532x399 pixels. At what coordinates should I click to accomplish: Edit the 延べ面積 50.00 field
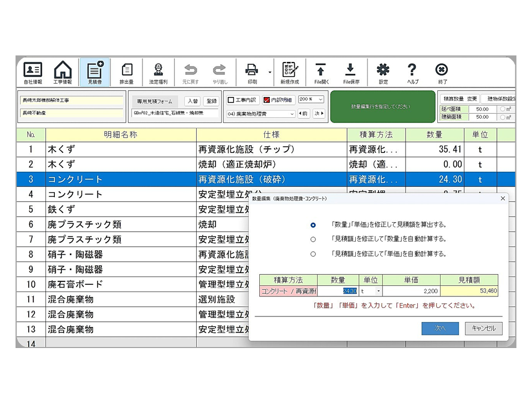point(482,109)
